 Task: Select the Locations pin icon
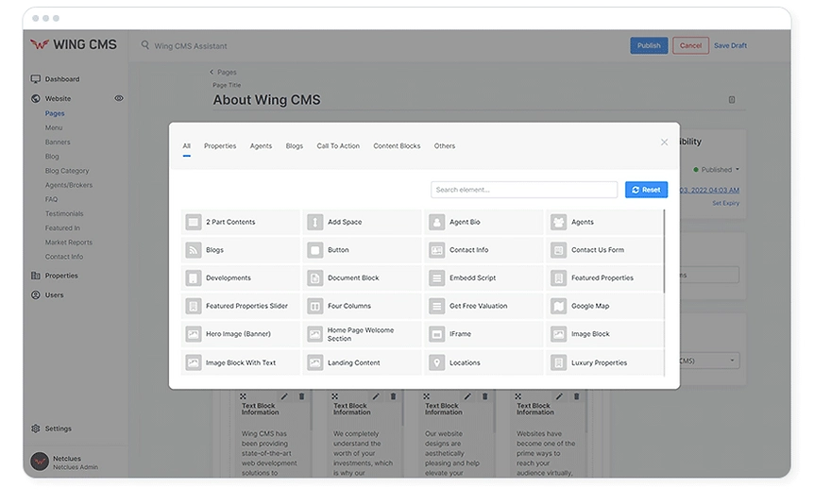tap(437, 362)
